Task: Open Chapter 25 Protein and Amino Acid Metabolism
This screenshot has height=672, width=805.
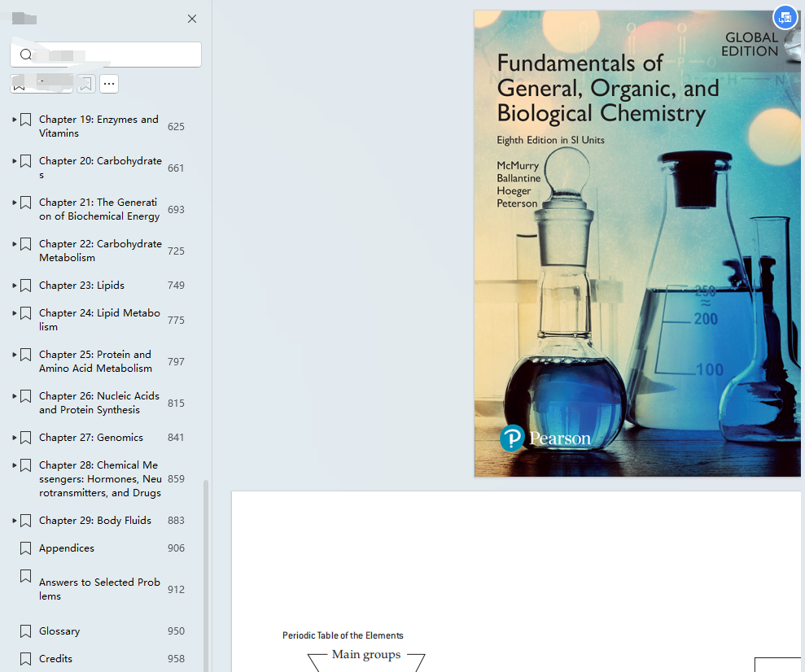Action: coord(95,362)
